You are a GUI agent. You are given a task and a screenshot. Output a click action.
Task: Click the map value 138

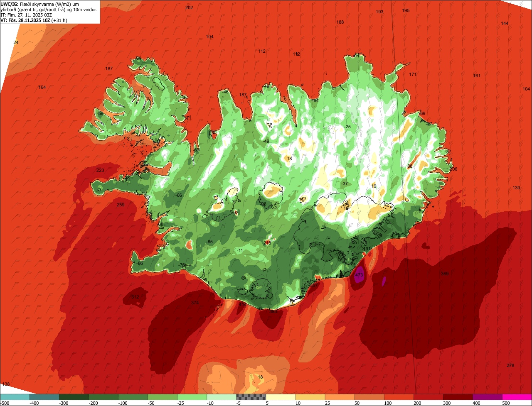[x=6, y=384]
